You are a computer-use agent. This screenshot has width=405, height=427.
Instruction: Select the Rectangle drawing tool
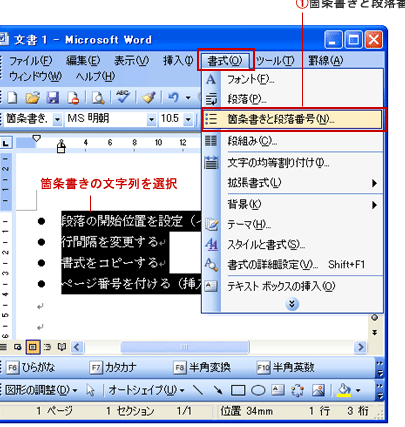(238, 390)
